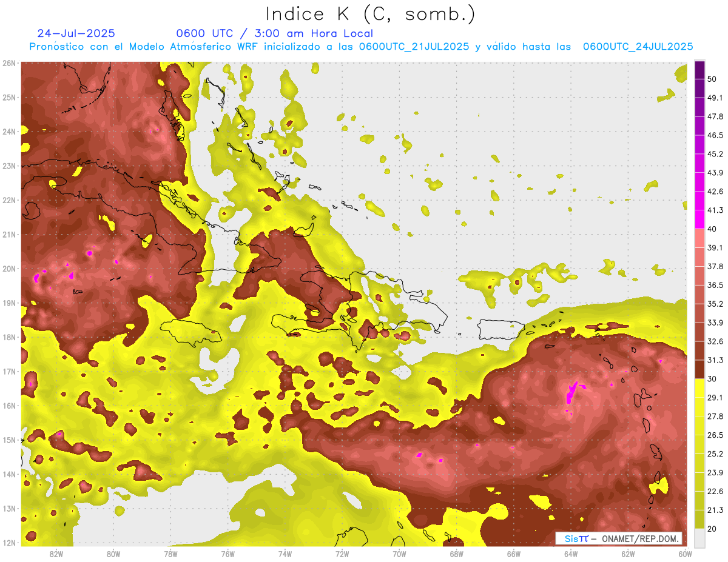Click the latitude label '20N'
728x562 pixels.
[9, 269]
